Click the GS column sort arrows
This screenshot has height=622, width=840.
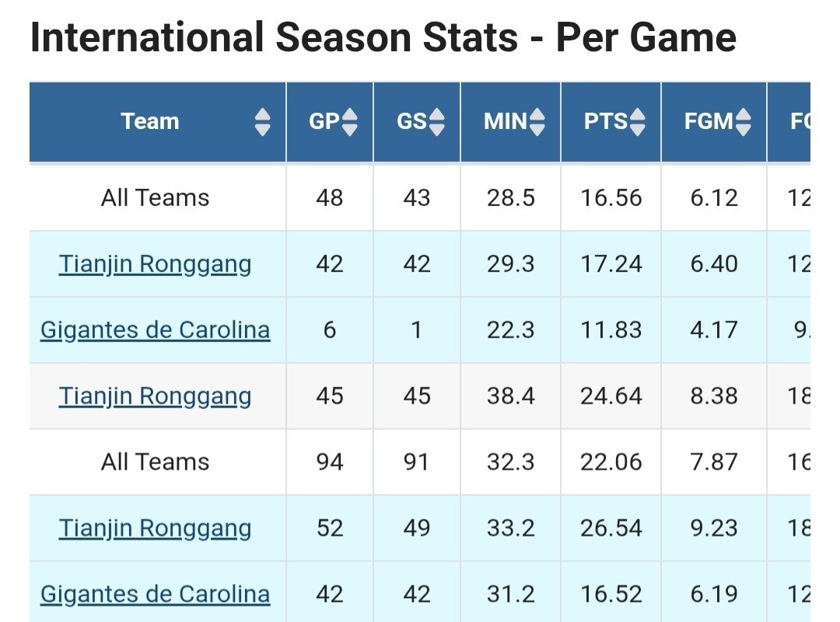click(x=436, y=121)
